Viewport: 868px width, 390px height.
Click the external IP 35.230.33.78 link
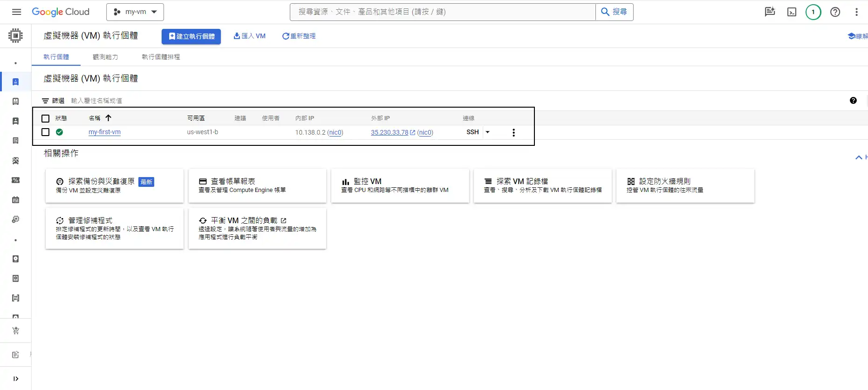[390, 133]
